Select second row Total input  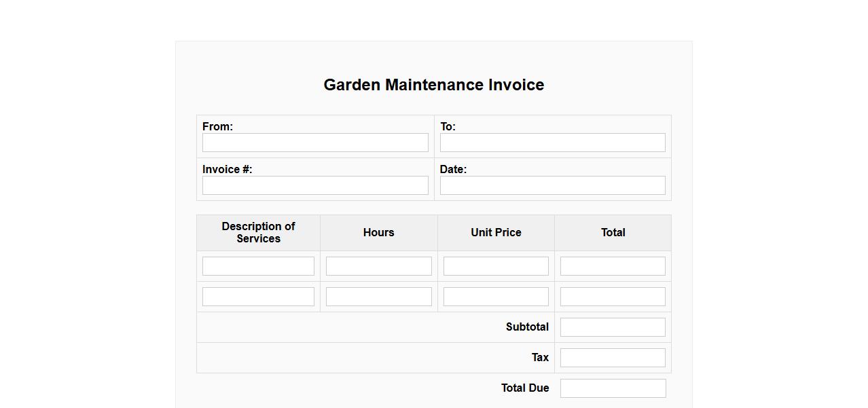(613, 297)
